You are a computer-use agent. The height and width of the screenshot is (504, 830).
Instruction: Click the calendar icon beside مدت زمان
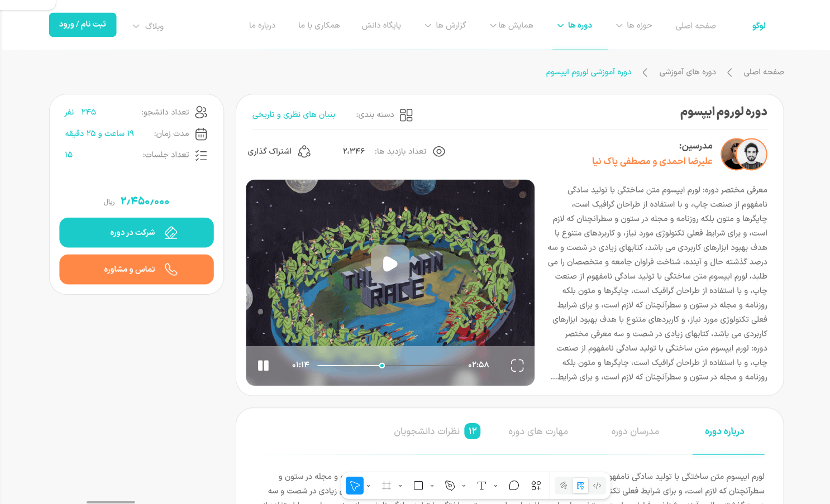click(201, 134)
